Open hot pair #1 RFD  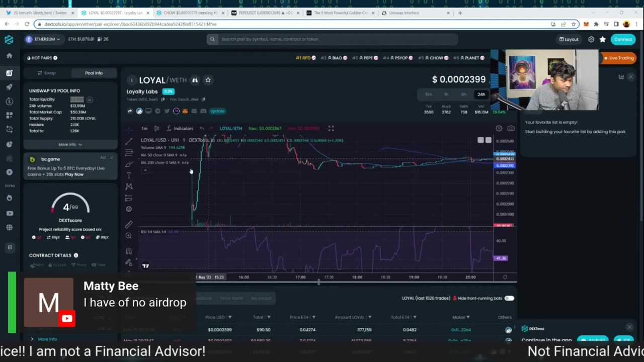pos(305,58)
